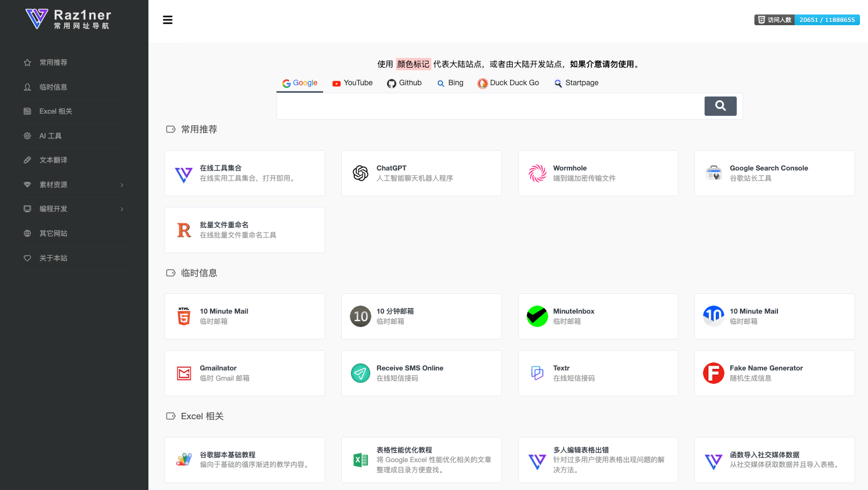Open Textr link title
The width and height of the screenshot is (868, 490).
[x=561, y=368]
